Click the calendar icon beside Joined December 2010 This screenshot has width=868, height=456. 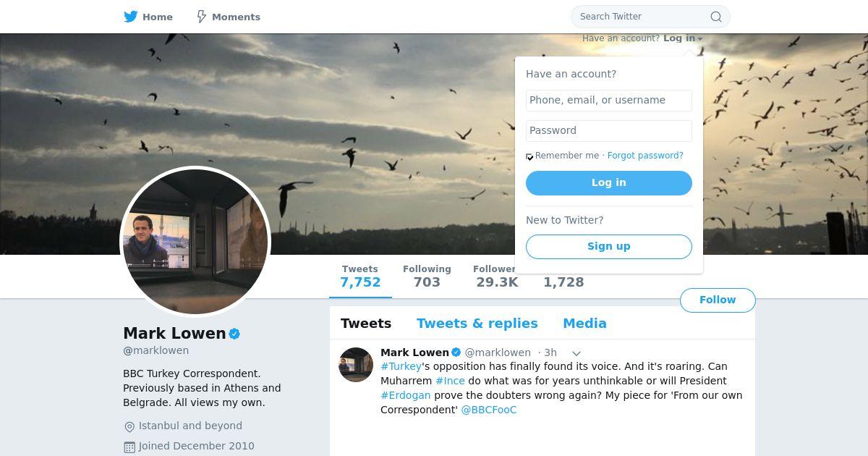[x=129, y=447]
